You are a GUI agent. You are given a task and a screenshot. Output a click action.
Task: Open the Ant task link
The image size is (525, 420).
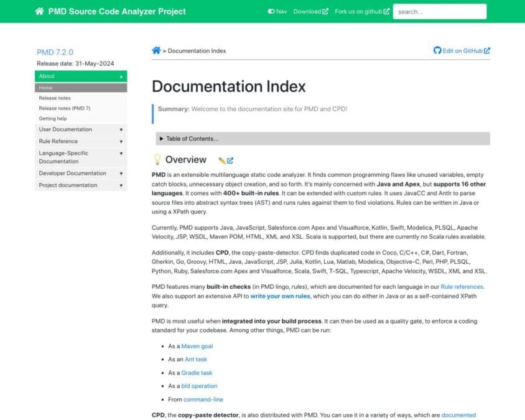[x=196, y=360]
